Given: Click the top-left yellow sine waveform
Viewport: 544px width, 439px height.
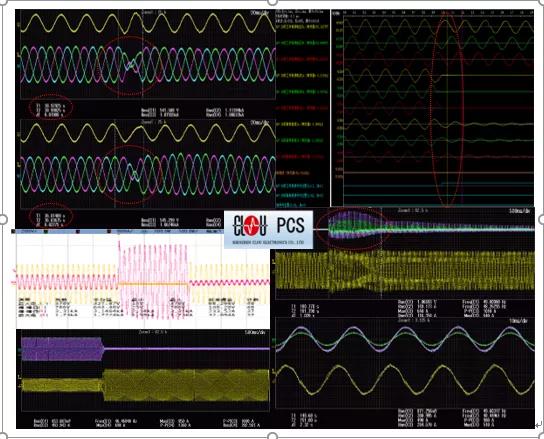Looking at the screenshot, I should (148, 24).
